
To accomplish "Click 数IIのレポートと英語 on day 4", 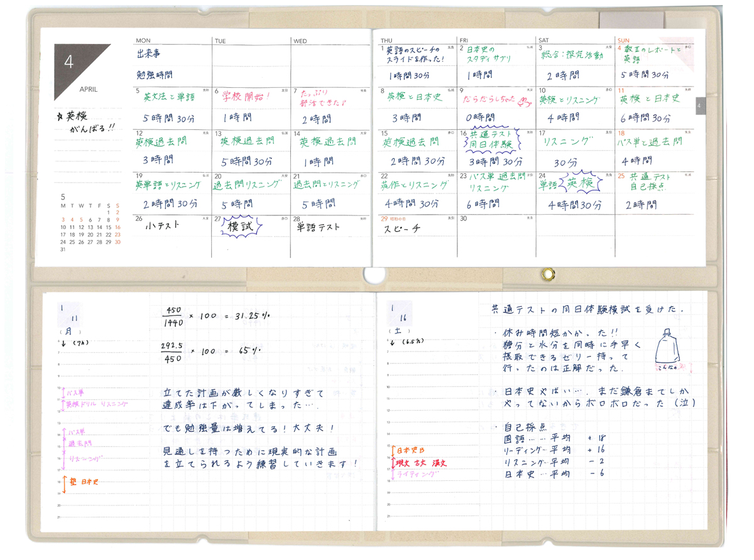I will tap(652, 55).
